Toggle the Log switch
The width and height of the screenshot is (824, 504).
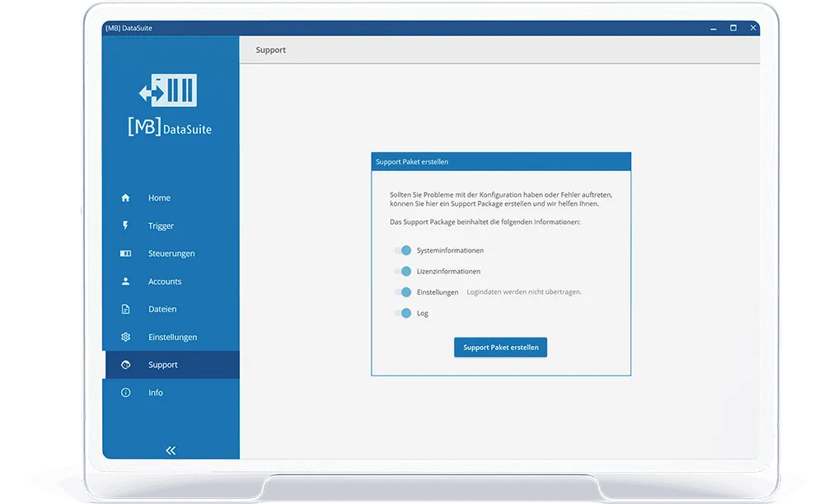click(403, 314)
